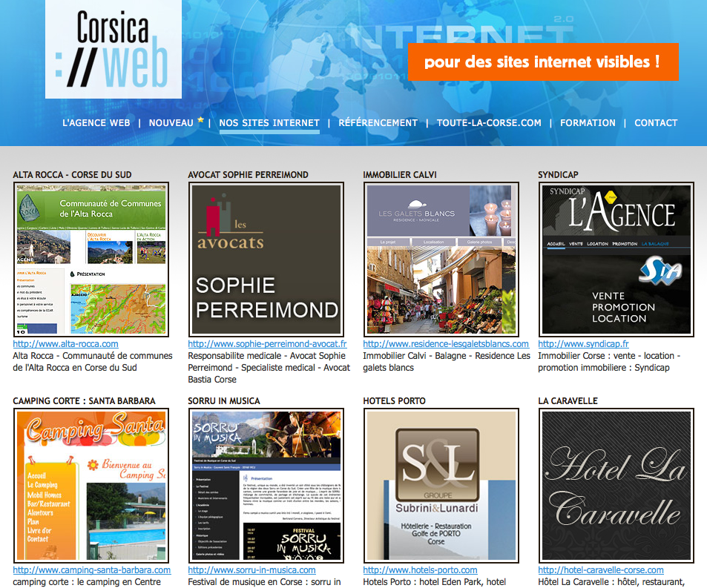This screenshot has height=588, width=707.
Task: Select the NOS SITES INTERNET menu item
Action: point(269,123)
